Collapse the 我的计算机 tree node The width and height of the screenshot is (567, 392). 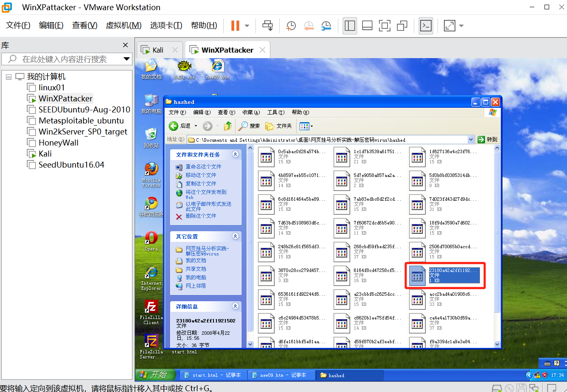[x=8, y=77]
